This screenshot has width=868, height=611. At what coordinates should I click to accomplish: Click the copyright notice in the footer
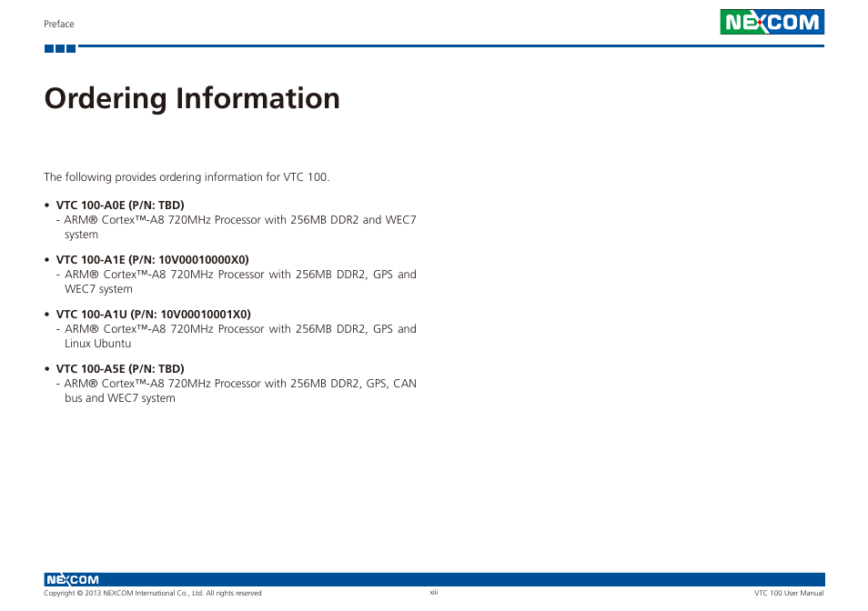153,594
